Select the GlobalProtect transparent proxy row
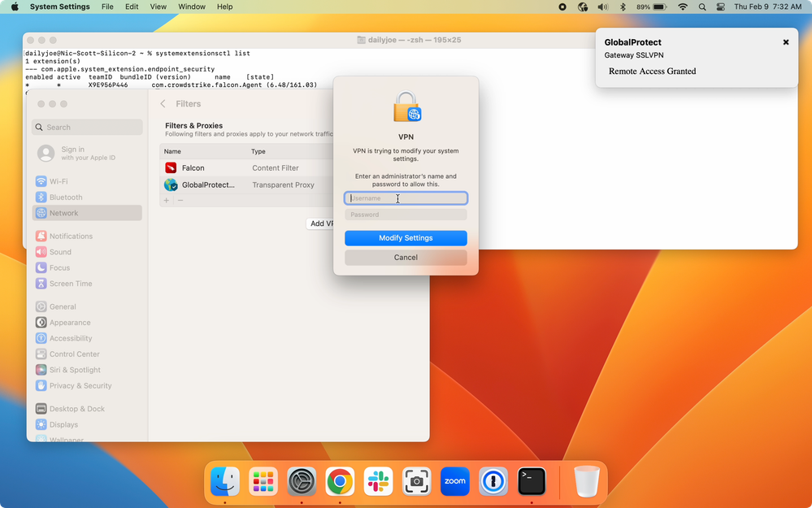Screen dimensions: 812x508 (244, 185)
